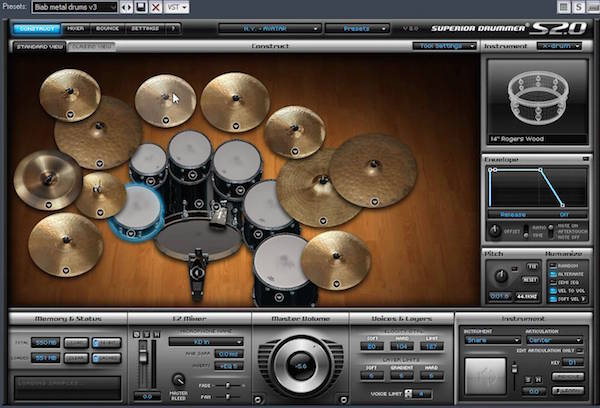
Task: Open the Bounce tab
Action: [x=108, y=29]
